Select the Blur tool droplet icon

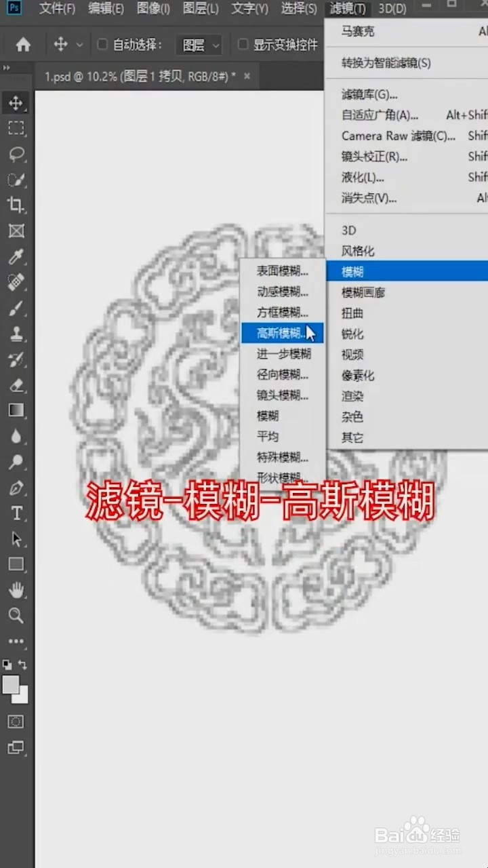click(x=16, y=436)
